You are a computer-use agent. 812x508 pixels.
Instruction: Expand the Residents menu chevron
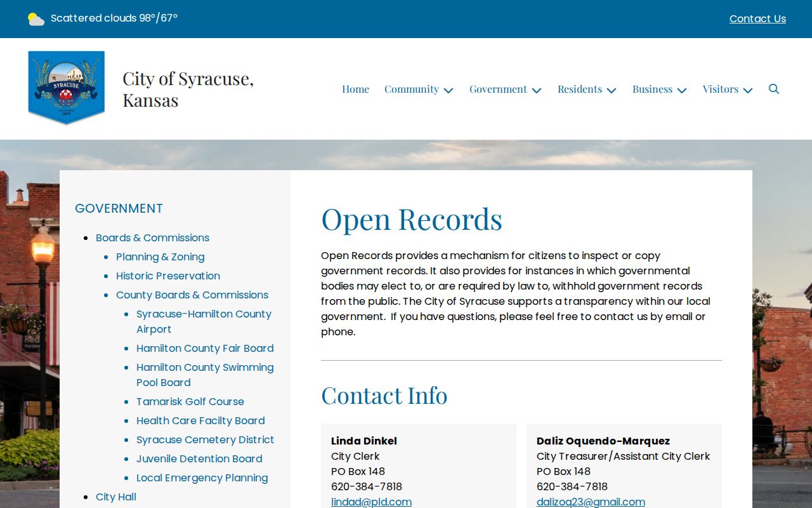click(x=612, y=90)
